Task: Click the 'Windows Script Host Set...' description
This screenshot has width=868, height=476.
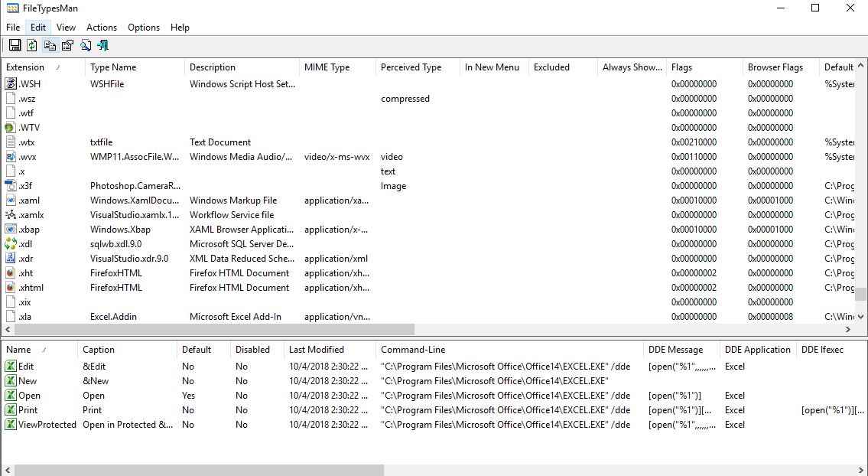Action: pyautogui.click(x=242, y=83)
